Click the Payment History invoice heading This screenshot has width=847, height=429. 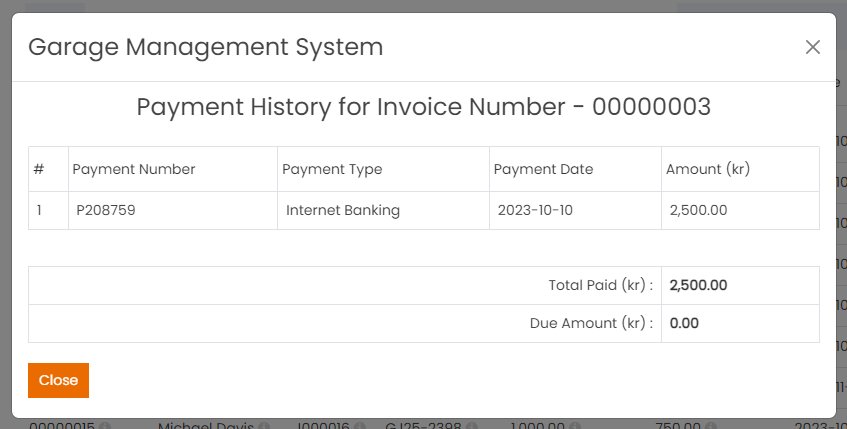tap(424, 106)
